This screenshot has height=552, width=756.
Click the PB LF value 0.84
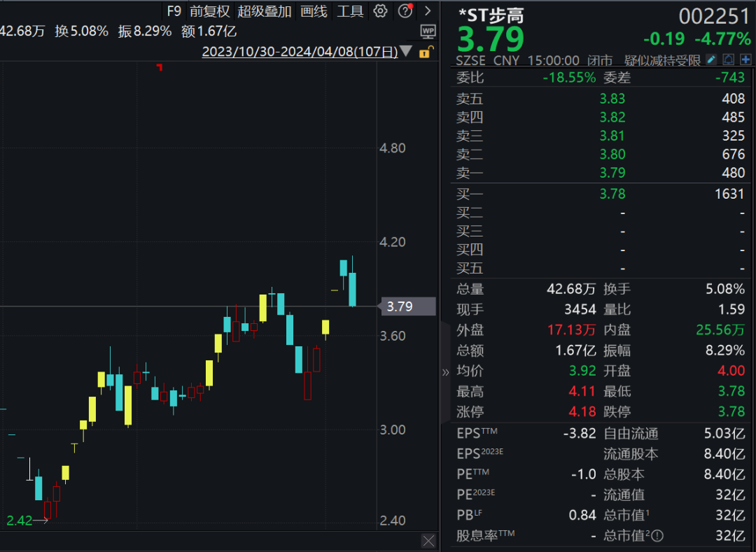(582, 516)
